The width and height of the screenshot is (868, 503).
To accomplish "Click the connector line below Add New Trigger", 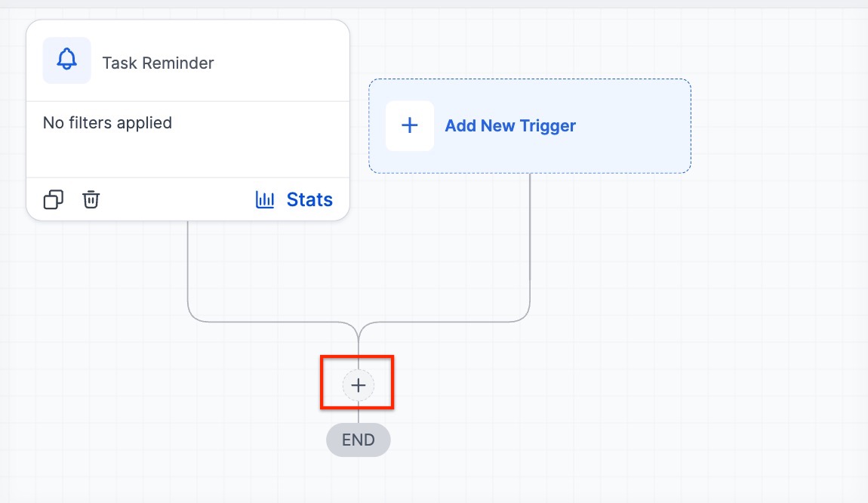I will pos(530,227).
